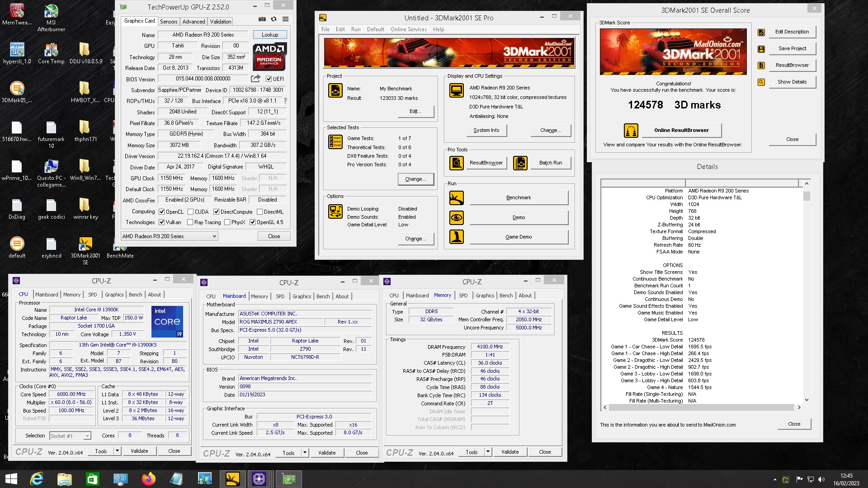Viewport: 868px width, 488px height.
Task: Toggle the DirectML checkbox
Action: pyautogui.click(x=259, y=212)
